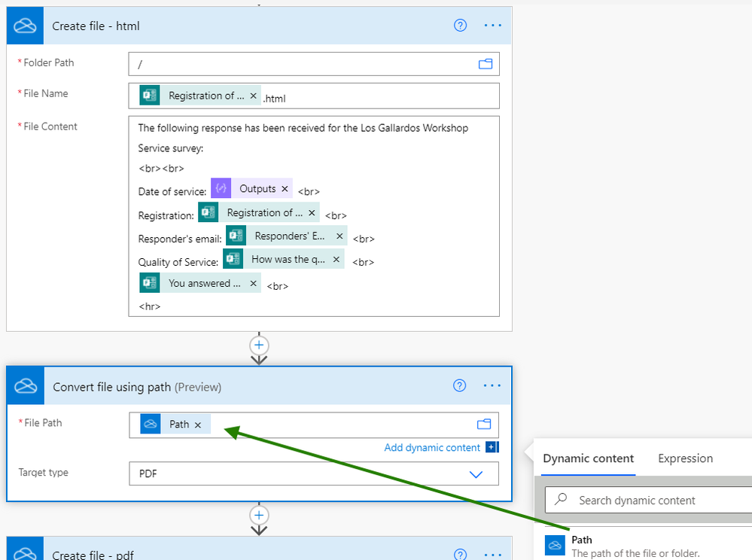Click the Add dynamic content link
The image size is (752, 560).
point(432,447)
